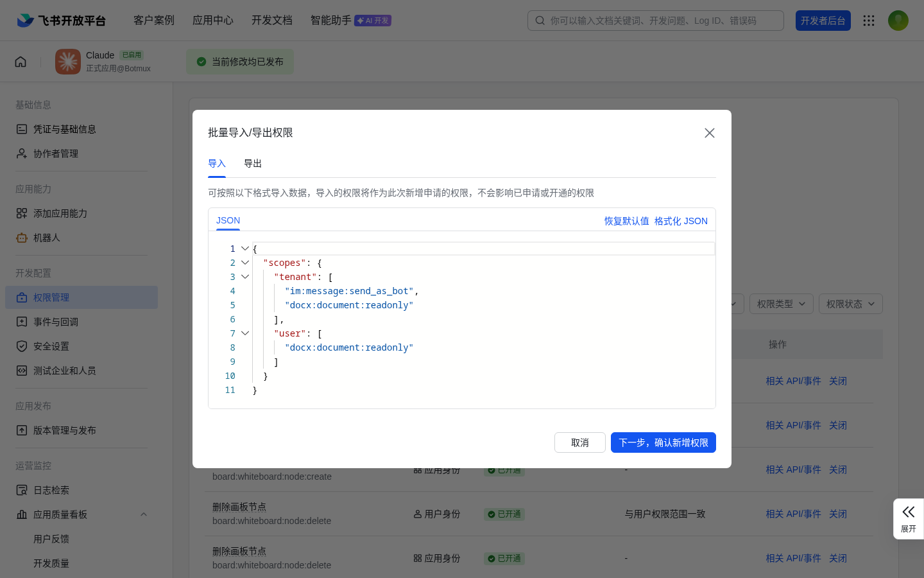
Task: Open 事件与回调 in sidebar
Action: point(81,322)
